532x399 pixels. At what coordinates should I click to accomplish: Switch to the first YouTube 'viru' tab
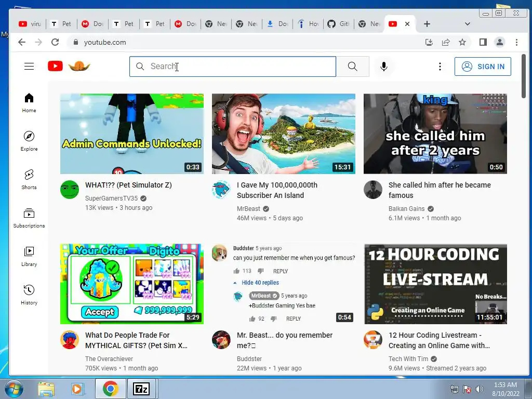click(x=30, y=24)
